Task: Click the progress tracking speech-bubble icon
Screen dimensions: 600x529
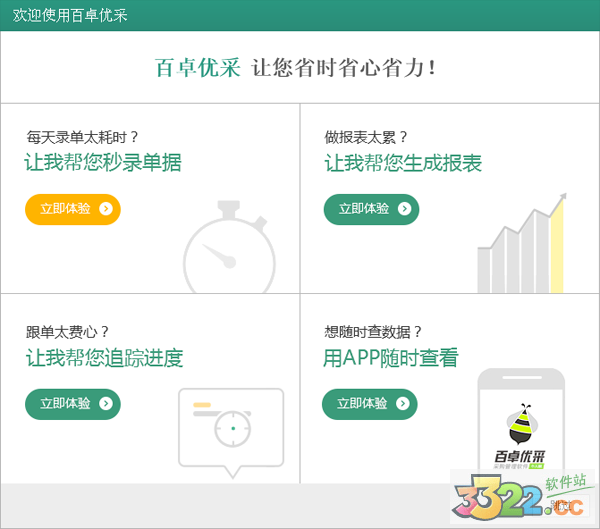Action: pyautogui.click(x=231, y=433)
